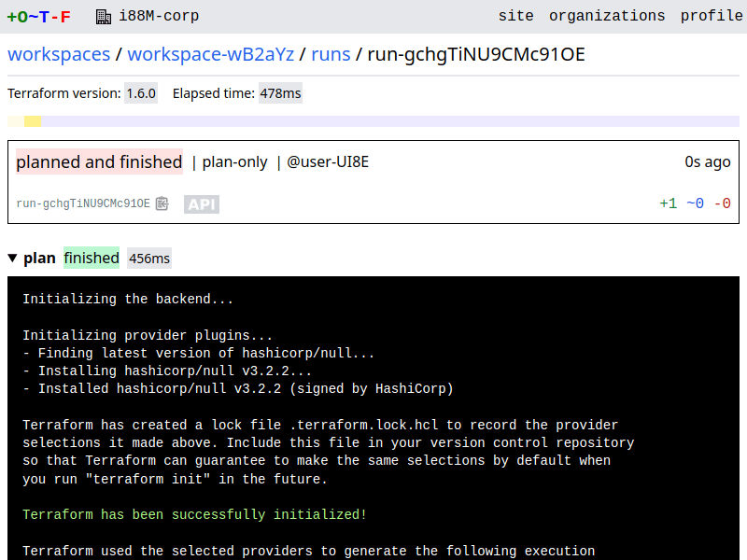Click -0 deletions count
This screenshot has width=747, height=560.
point(722,203)
